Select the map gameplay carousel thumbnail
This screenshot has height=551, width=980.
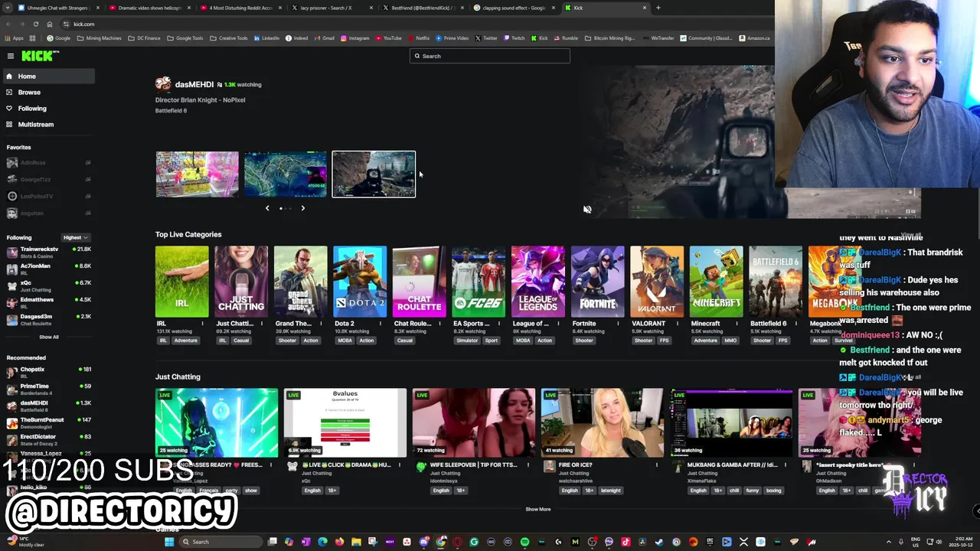coord(285,174)
